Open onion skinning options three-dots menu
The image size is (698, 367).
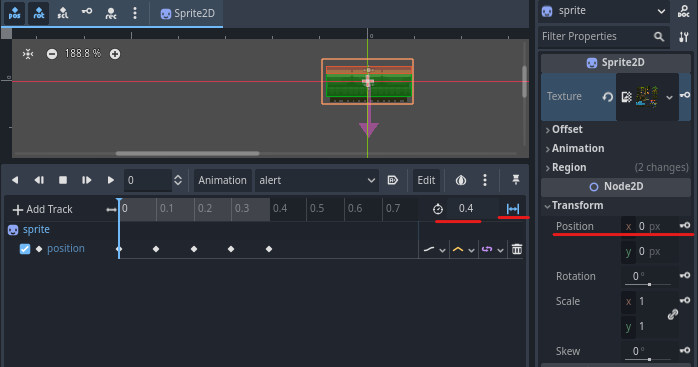click(485, 180)
